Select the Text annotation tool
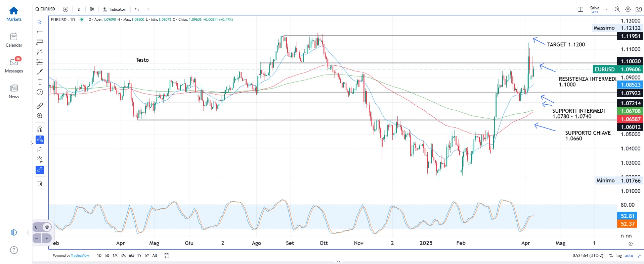Screen dimensions: 644x264 coord(40,82)
